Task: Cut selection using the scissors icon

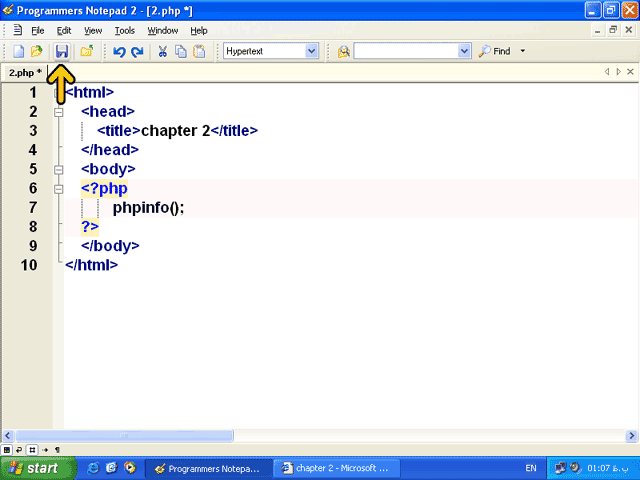Action: tap(163, 51)
